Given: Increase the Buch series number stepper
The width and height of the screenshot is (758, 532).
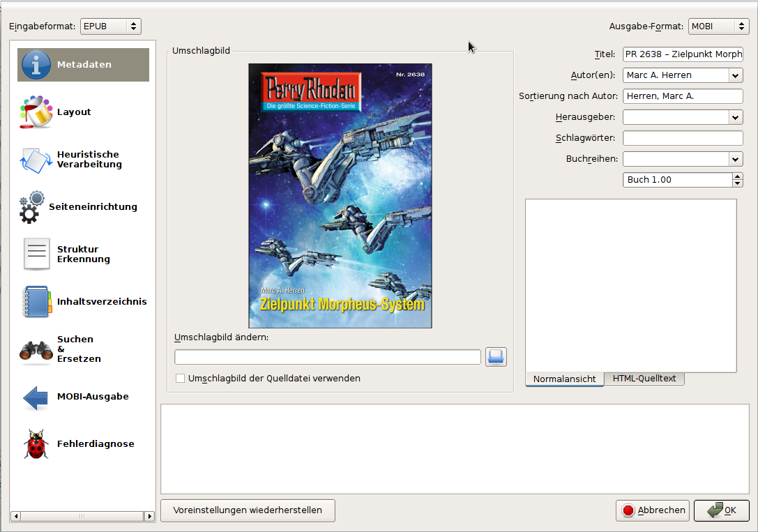Looking at the screenshot, I should tap(737, 176).
